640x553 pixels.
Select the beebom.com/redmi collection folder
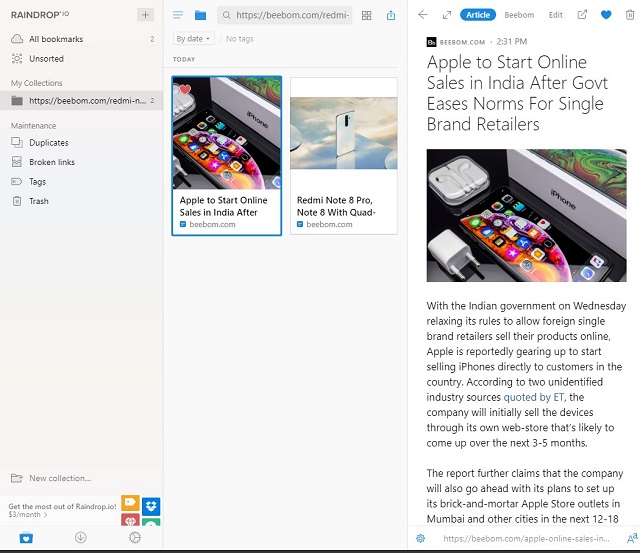[x=82, y=100]
